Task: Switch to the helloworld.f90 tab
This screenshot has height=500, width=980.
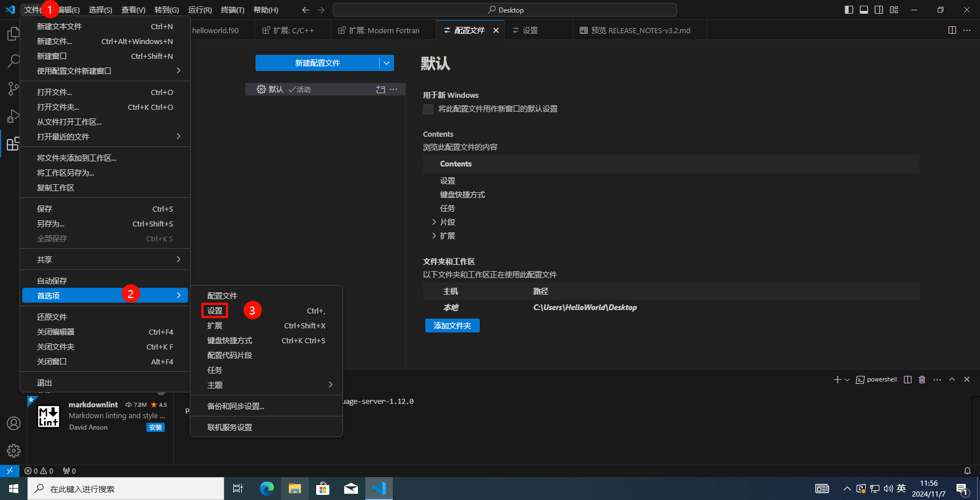Action: [216, 30]
